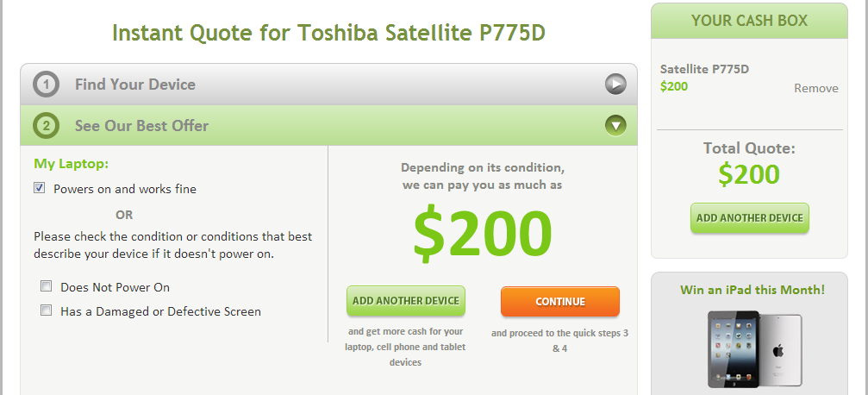Click the large green $200 offer amount
The height and width of the screenshot is (395, 868).
click(482, 235)
